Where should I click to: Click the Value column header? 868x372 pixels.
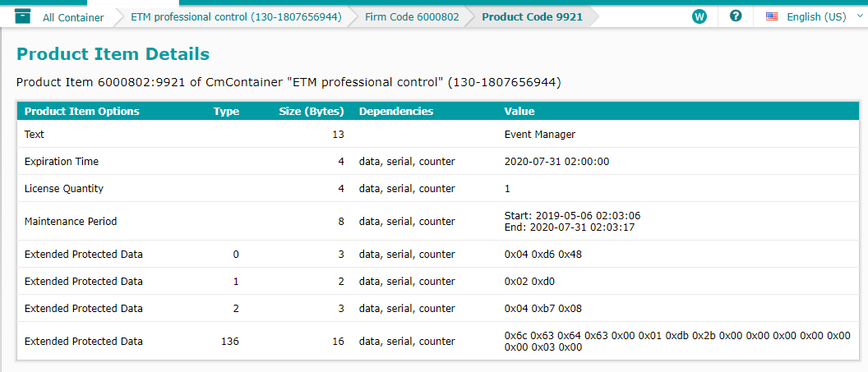519,111
